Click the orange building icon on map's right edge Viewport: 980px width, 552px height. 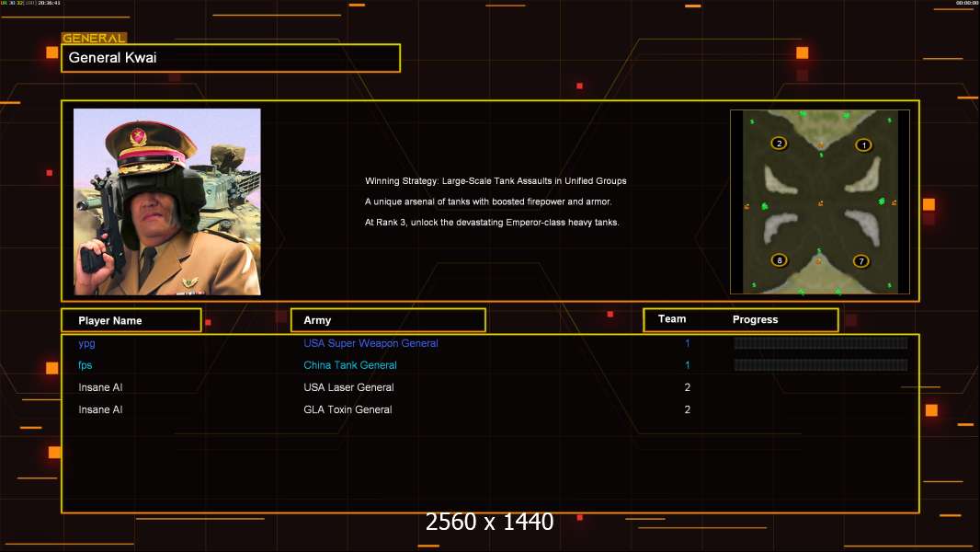click(894, 202)
